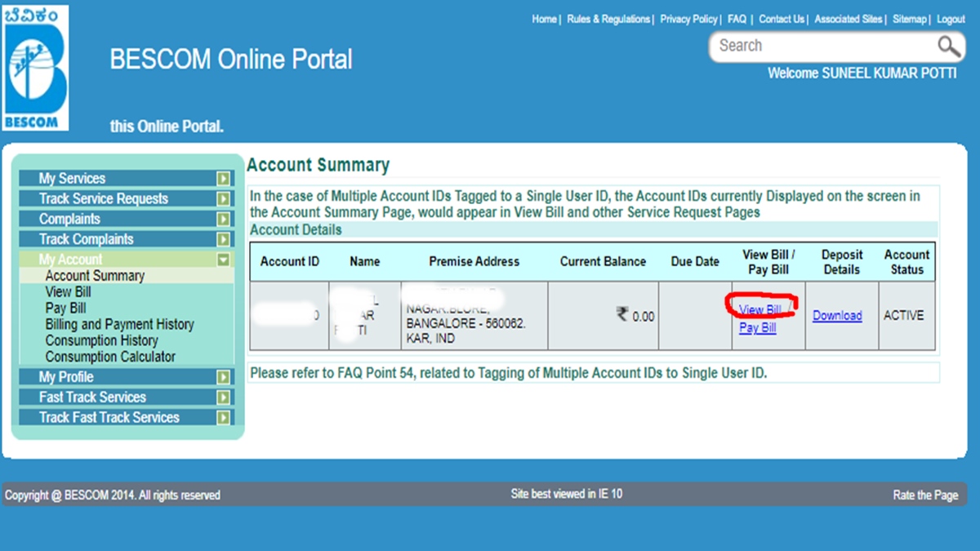Click the Welcome SUNEEL KUMAR POTTI greeting
980x551 pixels.
coord(862,73)
